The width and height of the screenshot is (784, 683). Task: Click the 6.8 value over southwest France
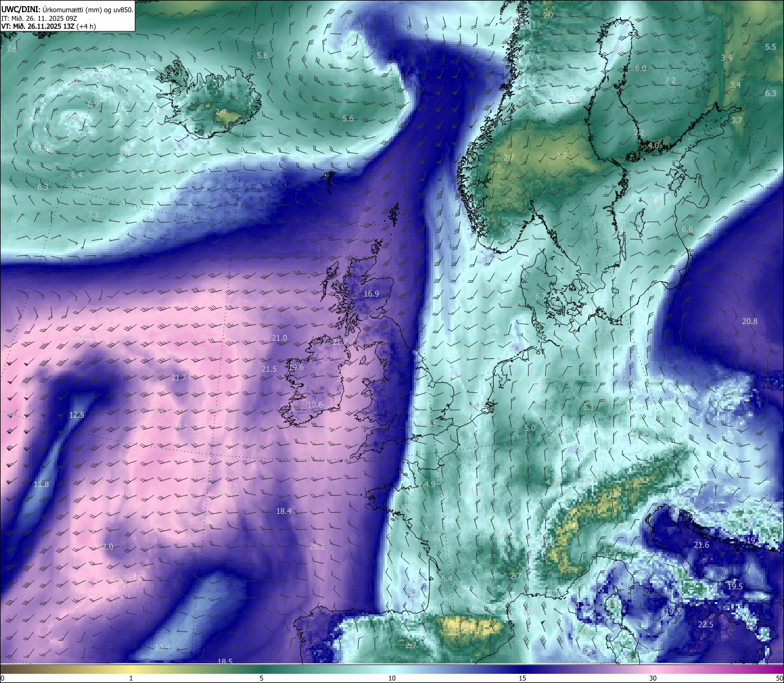[x=430, y=529]
